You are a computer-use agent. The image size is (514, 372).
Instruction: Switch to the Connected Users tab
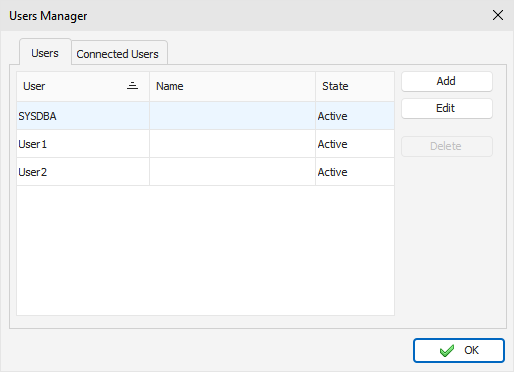119,53
